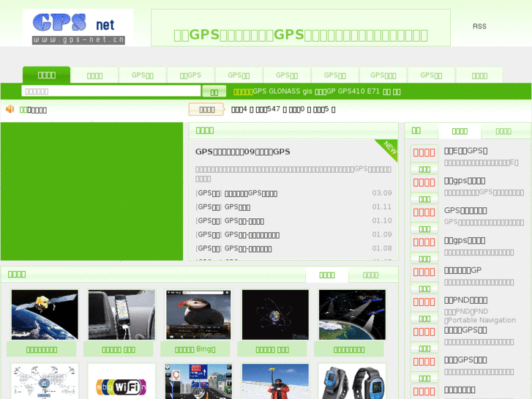The width and height of the screenshot is (532, 399).
Task: Open the world map network thumbnail
Action: tap(45, 381)
